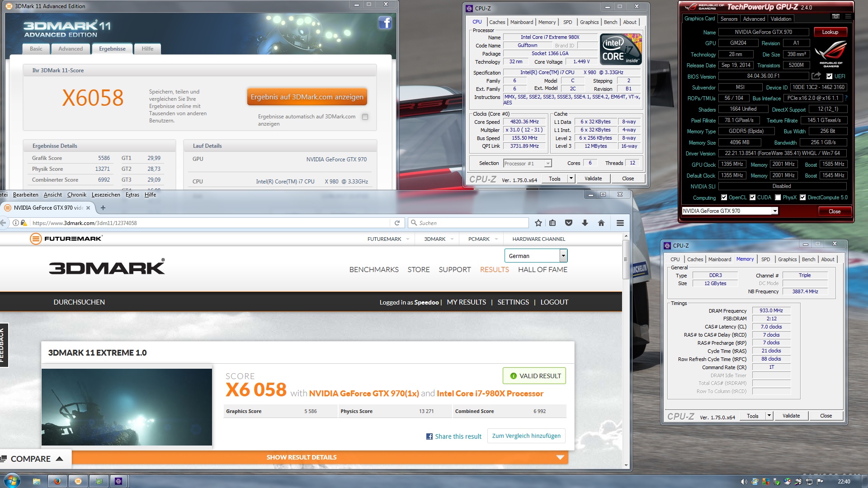Image resolution: width=868 pixels, height=488 pixels.
Task: Switch to 3DMark 11 in the taskbar
Action: [78, 481]
